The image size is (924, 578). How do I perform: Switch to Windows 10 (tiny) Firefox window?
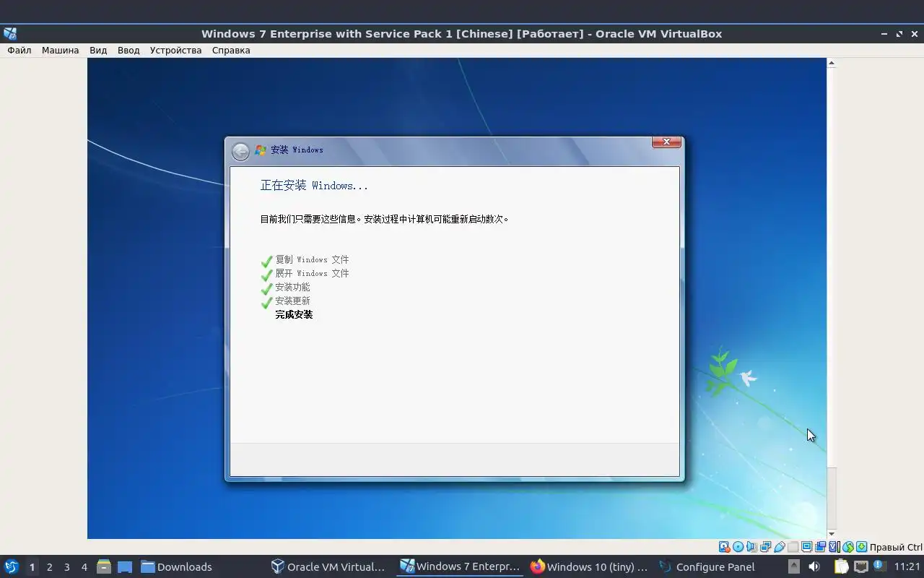click(589, 566)
